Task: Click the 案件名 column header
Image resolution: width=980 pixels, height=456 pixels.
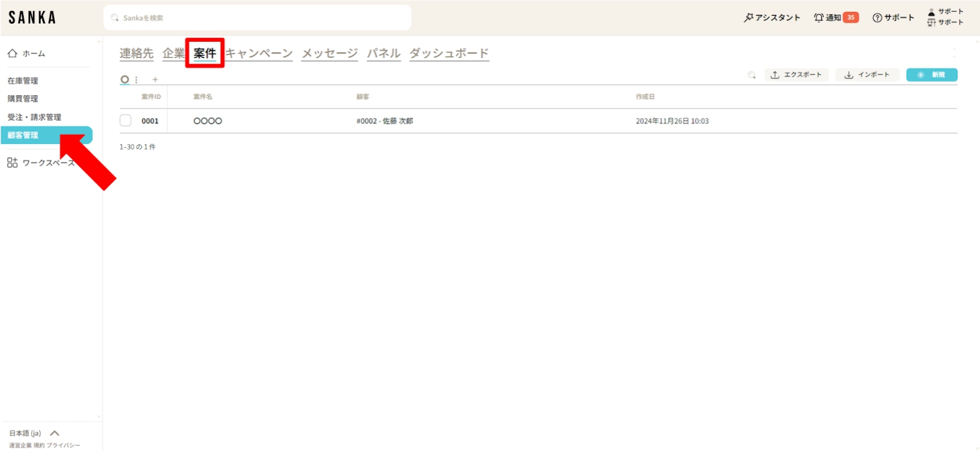Action: point(203,97)
